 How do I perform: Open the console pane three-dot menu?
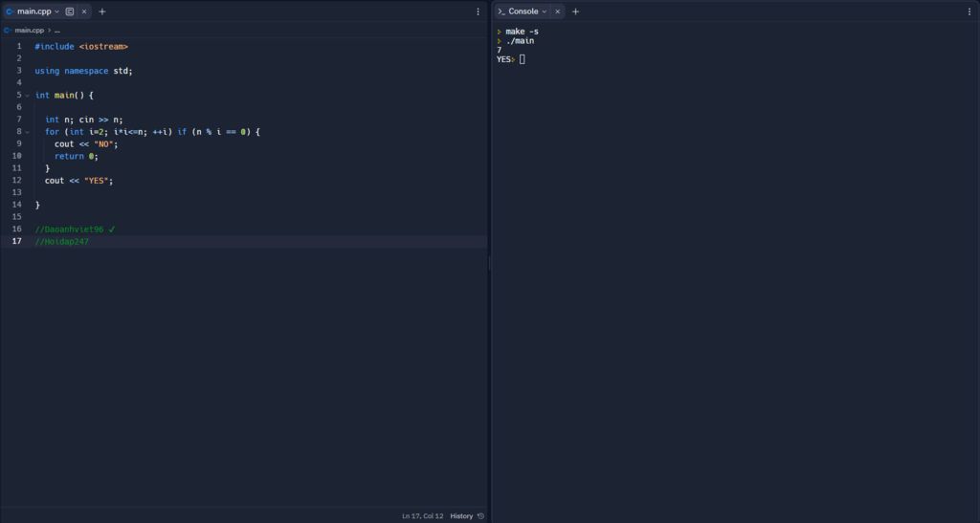(x=970, y=11)
